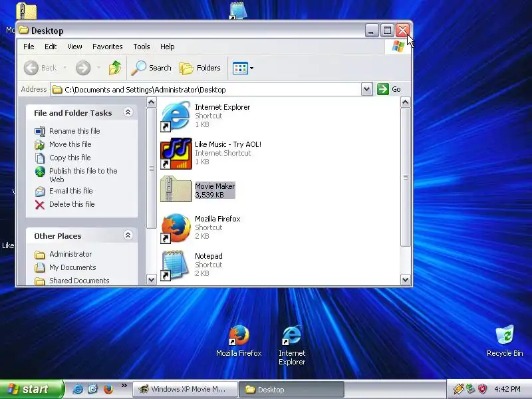Select the Mozilla Firefox shortcut icon in file list
Viewport: 532px width, 399px height.
(x=176, y=228)
